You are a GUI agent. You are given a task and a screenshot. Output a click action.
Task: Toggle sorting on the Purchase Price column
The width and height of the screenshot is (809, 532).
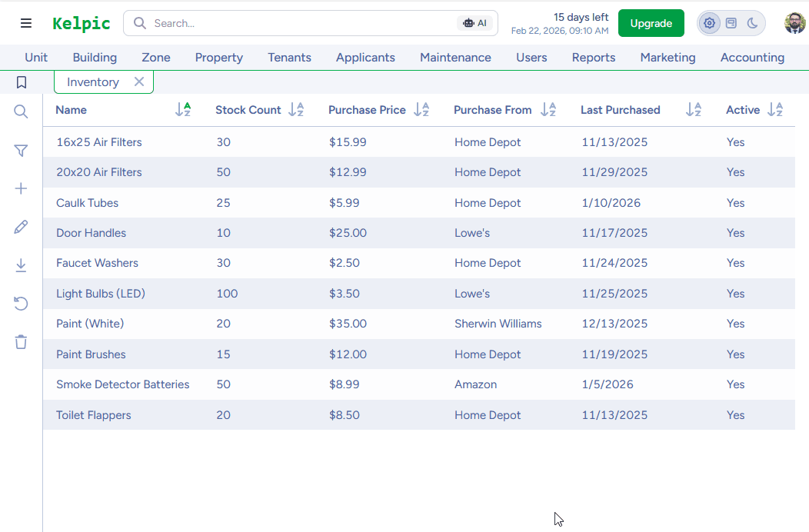coord(421,109)
